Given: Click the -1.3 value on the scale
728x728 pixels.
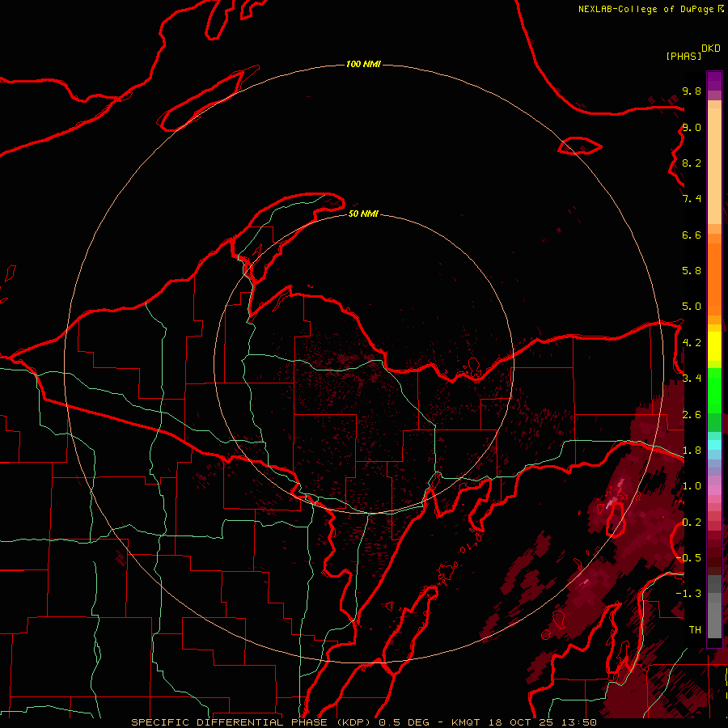Looking at the screenshot, I should pos(688,594).
